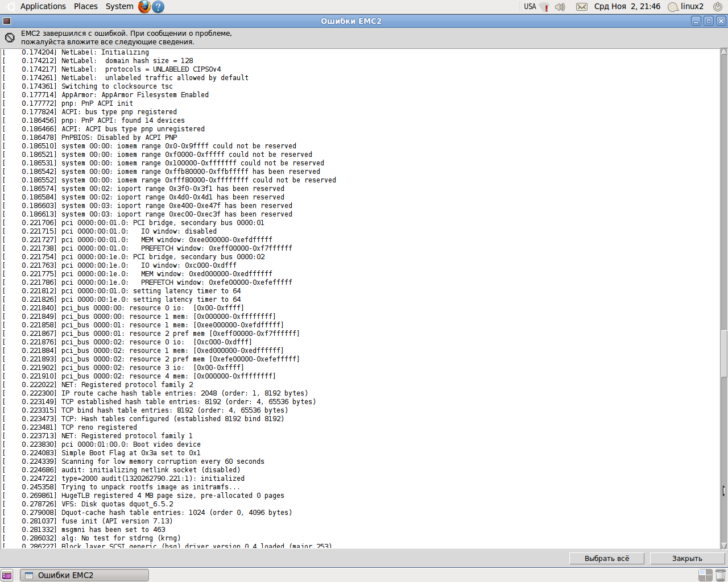Viewport: 728px width, 582px height.
Task: Open the Trash icon in bottom panel
Action: tap(720, 575)
